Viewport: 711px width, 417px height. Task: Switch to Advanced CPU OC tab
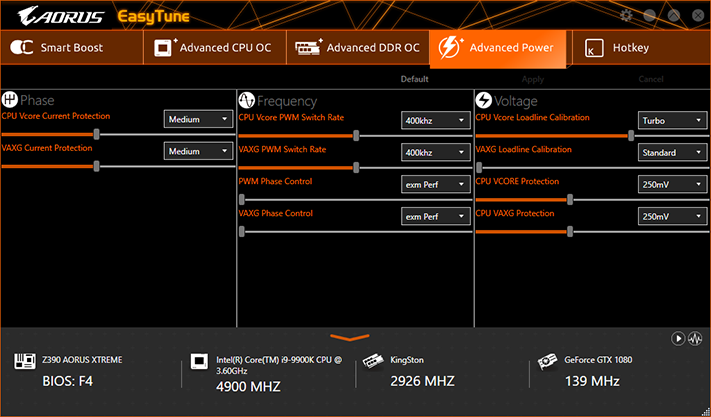pos(214,48)
